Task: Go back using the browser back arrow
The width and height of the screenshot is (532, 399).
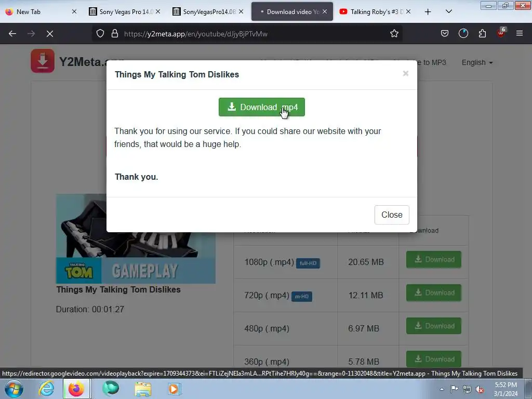Action: (x=12, y=34)
